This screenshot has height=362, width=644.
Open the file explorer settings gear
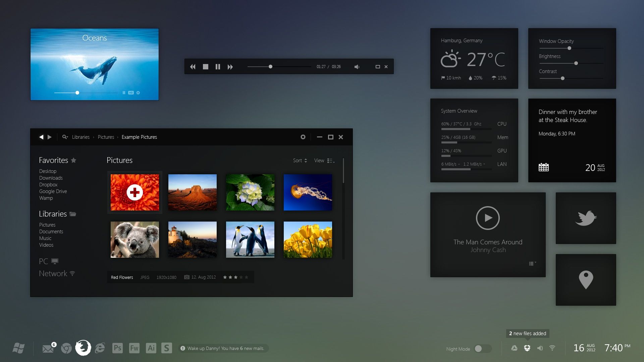[303, 137]
